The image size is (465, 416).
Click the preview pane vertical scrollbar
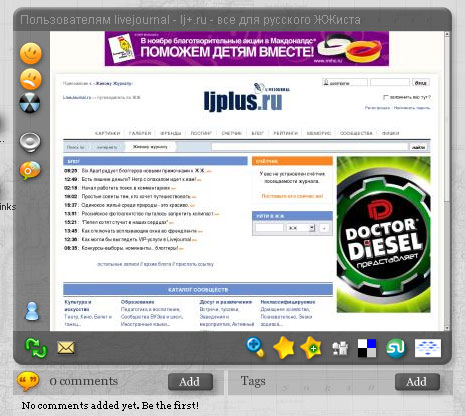pos(447,181)
